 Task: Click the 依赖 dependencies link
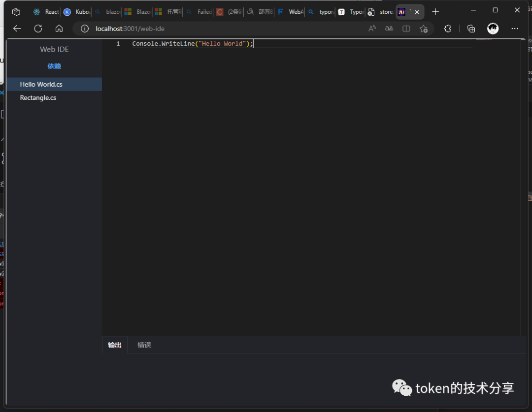coord(54,66)
